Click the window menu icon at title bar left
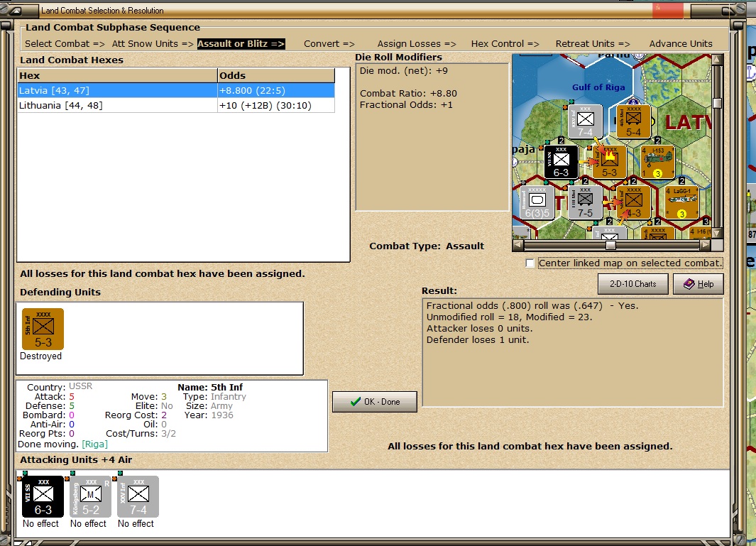756x546 pixels. [15, 10]
